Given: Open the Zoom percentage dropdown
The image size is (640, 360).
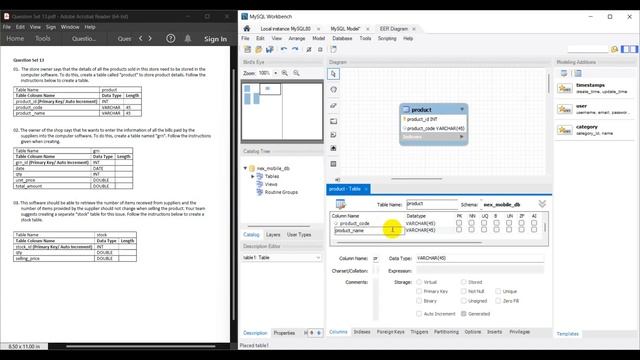Looking at the screenshot, I should 276,73.
